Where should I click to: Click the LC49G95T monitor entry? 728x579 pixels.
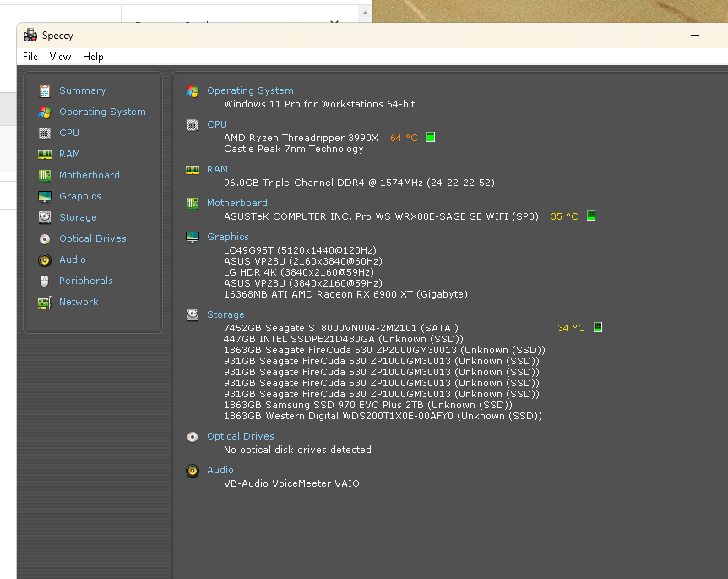pyautogui.click(x=300, y=250)
